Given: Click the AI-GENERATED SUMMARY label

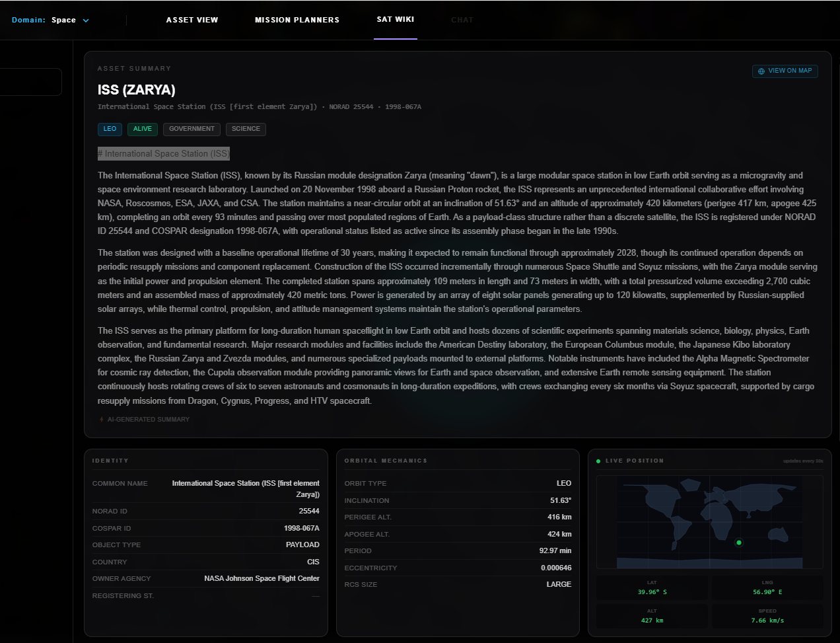Looking at the screenshot, I should [149, 420].
